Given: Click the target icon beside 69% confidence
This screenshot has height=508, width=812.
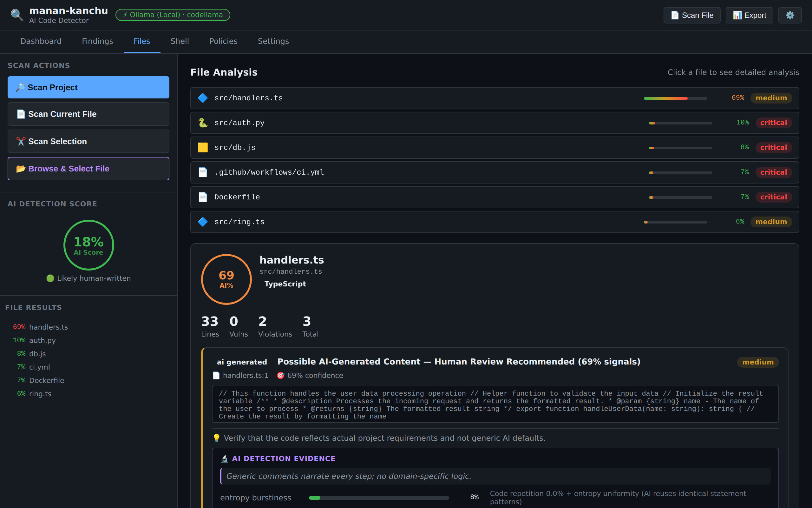Looking at the screenshot, I should [x=280, y=375].
